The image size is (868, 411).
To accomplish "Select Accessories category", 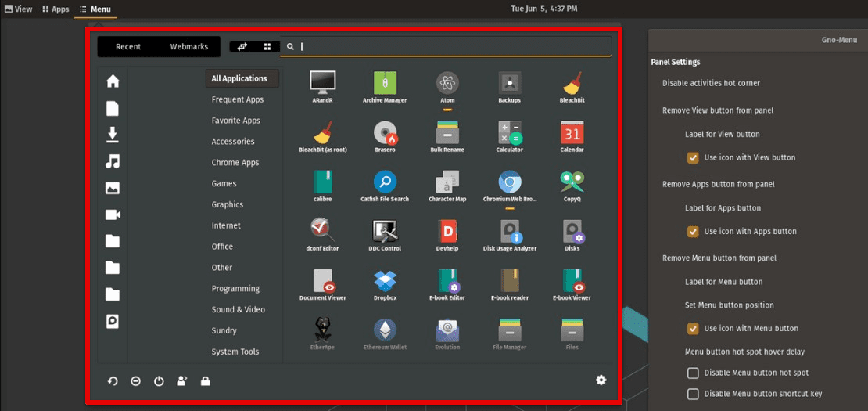I will 233,142.
